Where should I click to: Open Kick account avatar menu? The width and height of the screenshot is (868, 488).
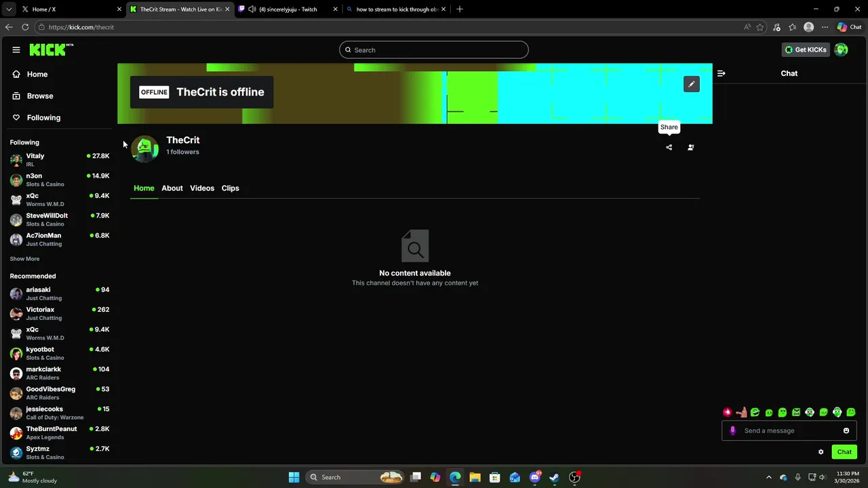[x=841, y=49]
